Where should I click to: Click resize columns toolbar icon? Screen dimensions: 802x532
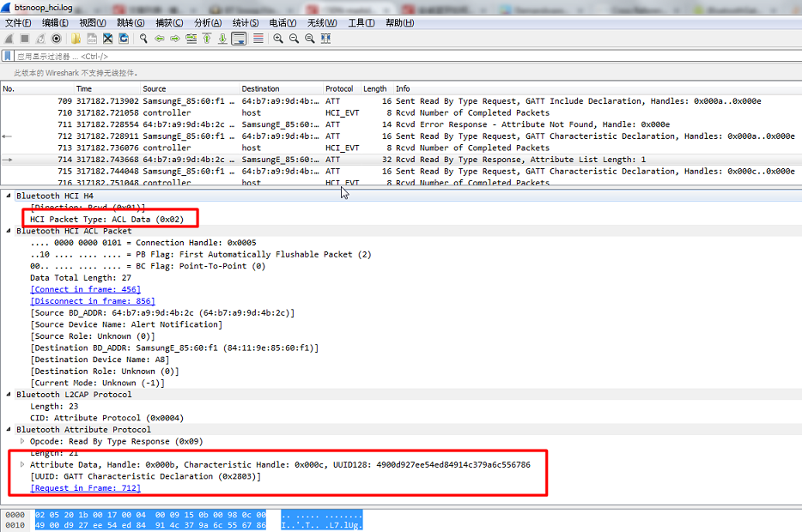click(325, 39)
